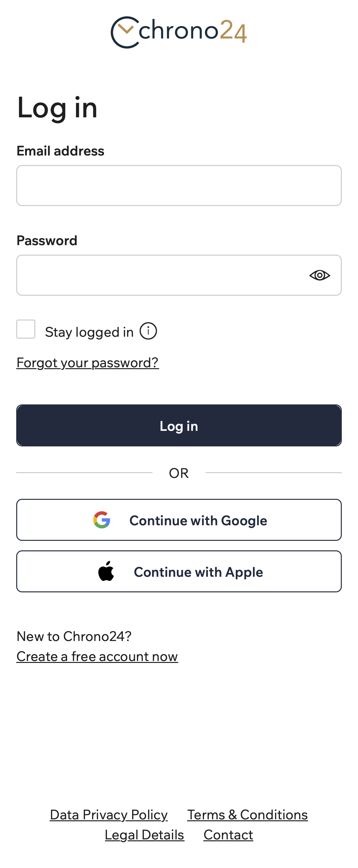Image resolution: width=358 pixels, height=868 pixels.
Task: Click the "Stay logged in" label text
Action: (x=89, y=332)
